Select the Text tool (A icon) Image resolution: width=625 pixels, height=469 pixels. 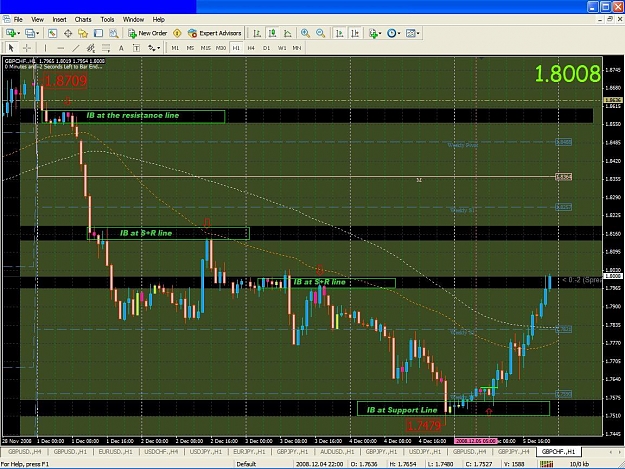point(121,48)
